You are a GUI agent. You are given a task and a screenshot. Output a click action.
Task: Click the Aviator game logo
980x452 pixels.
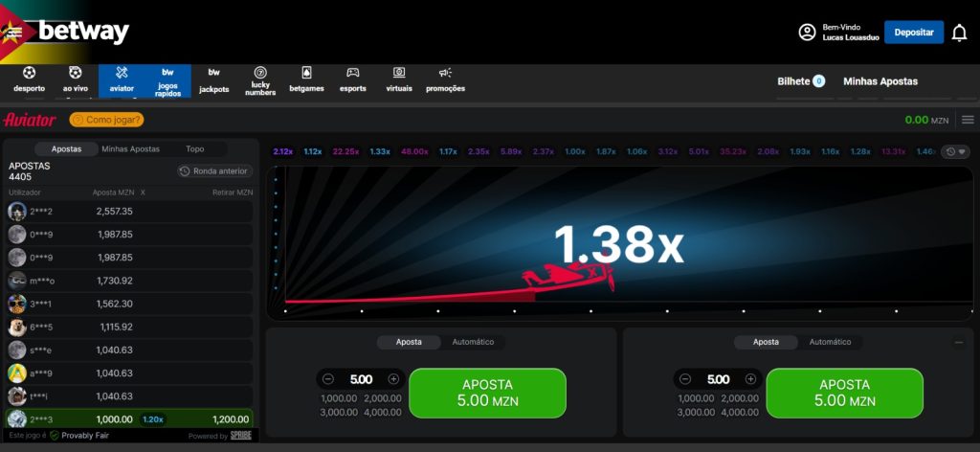(x=30, y=120)
